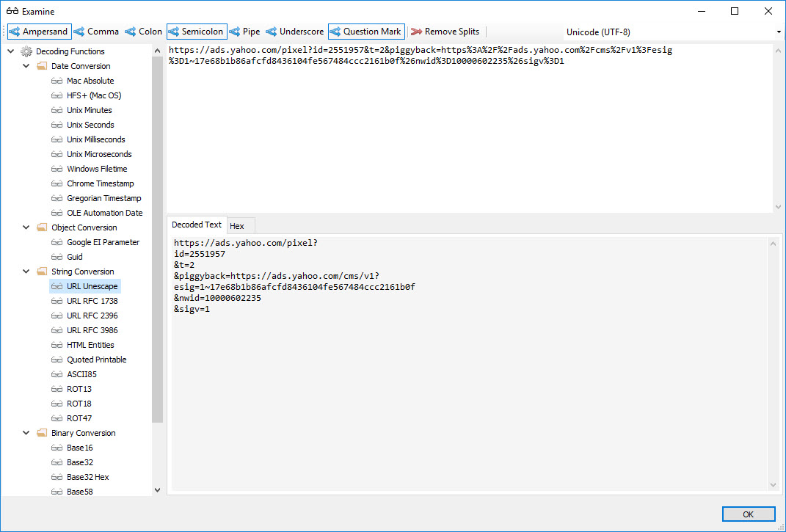The height and width of the screenshot is (532, 786).
Task: Click the glasses icon beside HTML Entities
Action: pos(57,345)
